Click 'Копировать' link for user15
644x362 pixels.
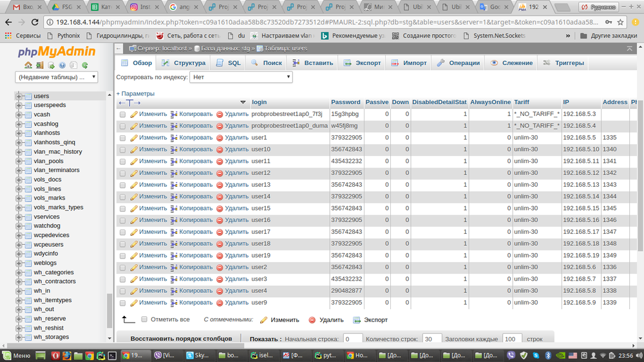(x=196, y=208)
